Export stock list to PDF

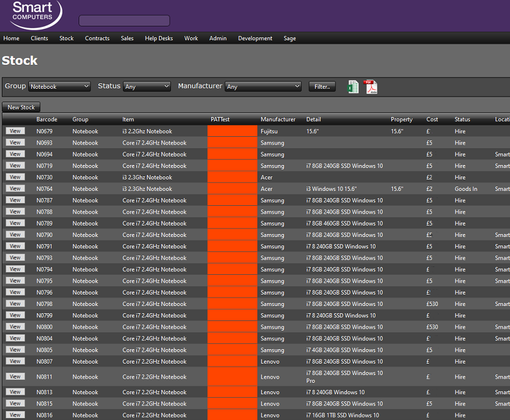click(x=371, y=87)
